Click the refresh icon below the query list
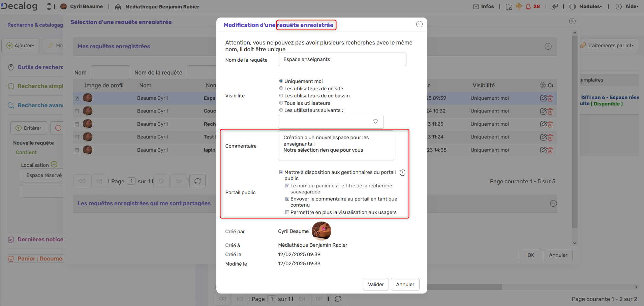Viewport: 644px width, 306px height. point(197,181)
